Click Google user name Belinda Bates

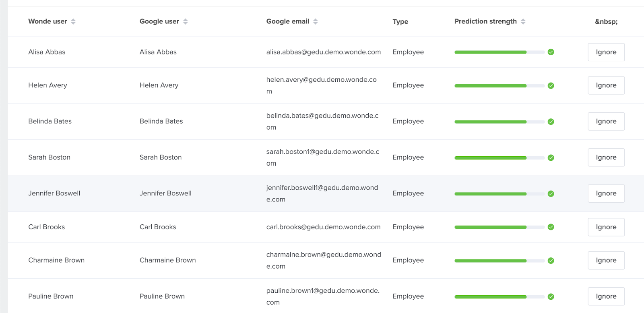pyautogui.click(x=161, y=121)
